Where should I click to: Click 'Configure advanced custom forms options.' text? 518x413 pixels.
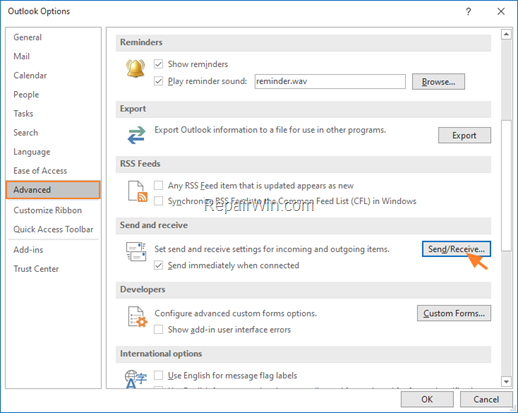(x=236, y=313)
